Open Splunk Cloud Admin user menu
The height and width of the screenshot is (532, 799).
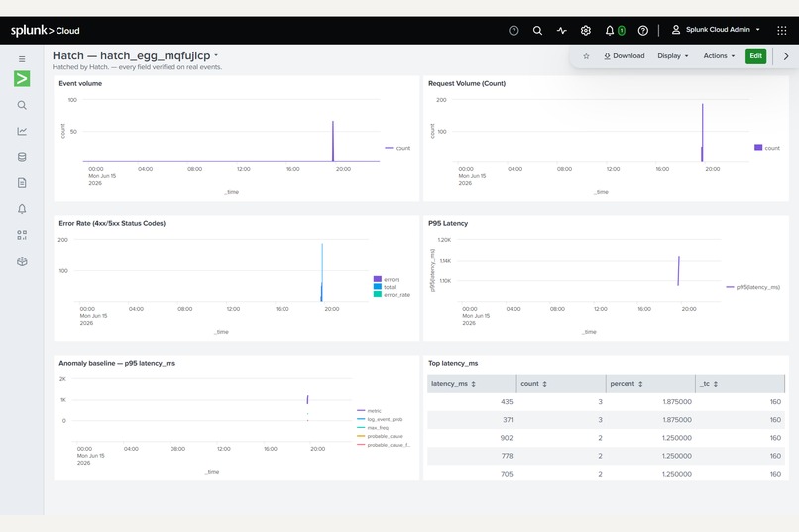[716, 30]
